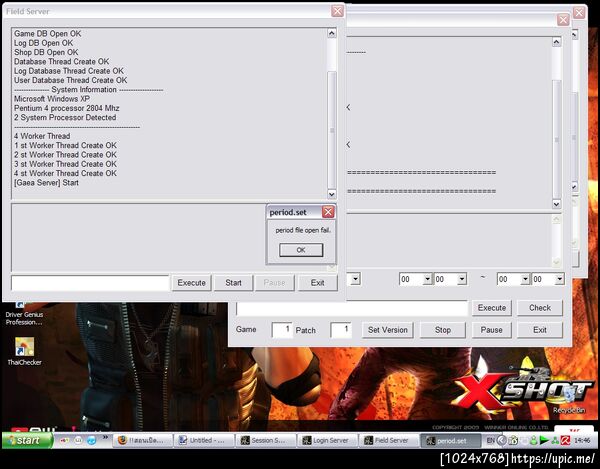This screenshot has height=469, width=600.
Task: Open the Driver Genius Professional desktop shortcut
Action: 24,314
